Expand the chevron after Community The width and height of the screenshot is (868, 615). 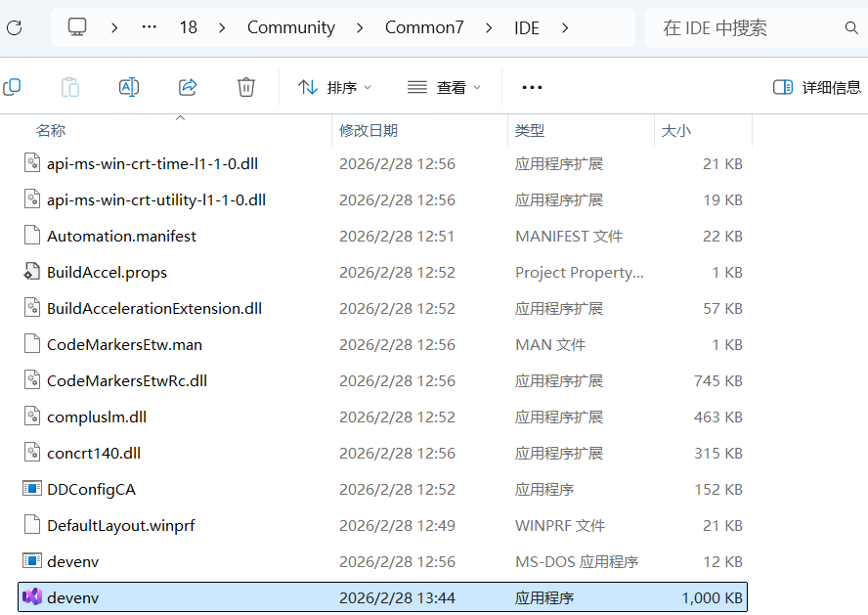pos(360,27)
